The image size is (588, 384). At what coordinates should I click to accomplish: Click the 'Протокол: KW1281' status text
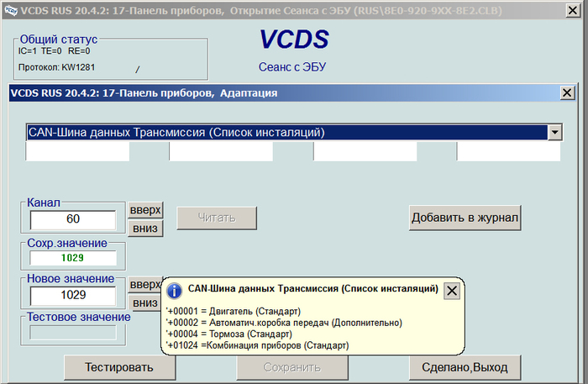pos(56,67)
